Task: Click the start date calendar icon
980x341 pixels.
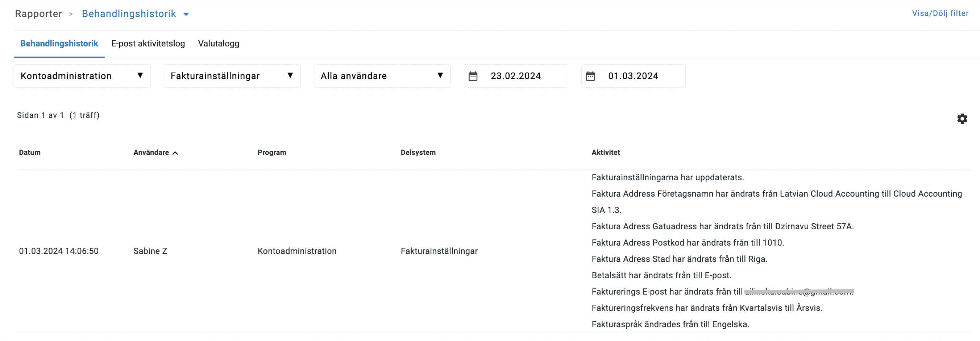Action: click(473, 76)
